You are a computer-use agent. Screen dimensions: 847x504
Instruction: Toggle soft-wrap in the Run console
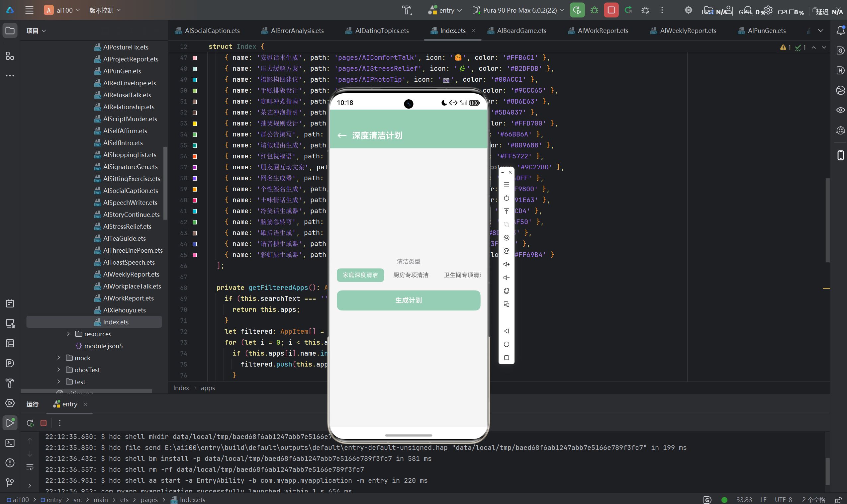click(x=30, y=467)
